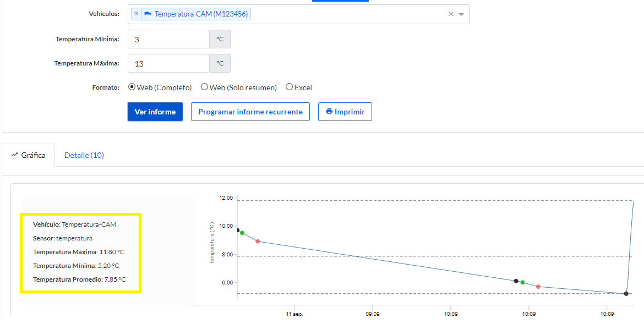Expand the Vehículos dropdown arrow
Image resolution: width=644 pixels, height=329 pixels.
(x=461, y=14)
